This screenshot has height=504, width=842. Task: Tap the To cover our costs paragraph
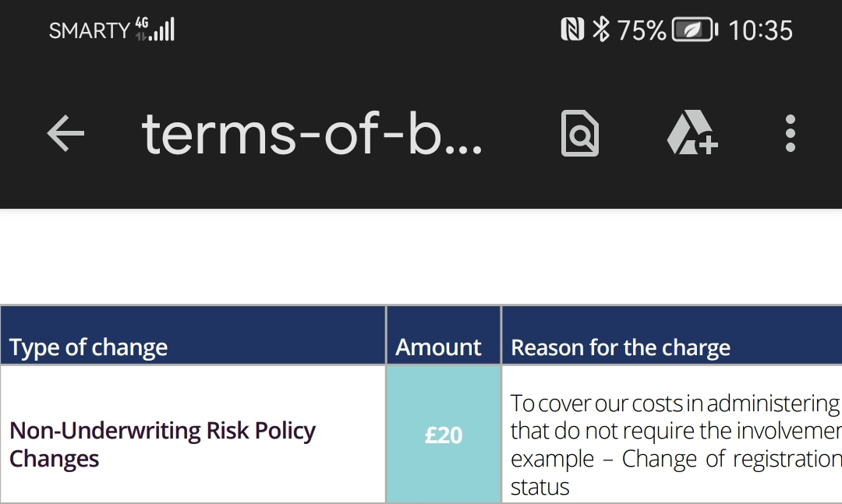[676, 445]
